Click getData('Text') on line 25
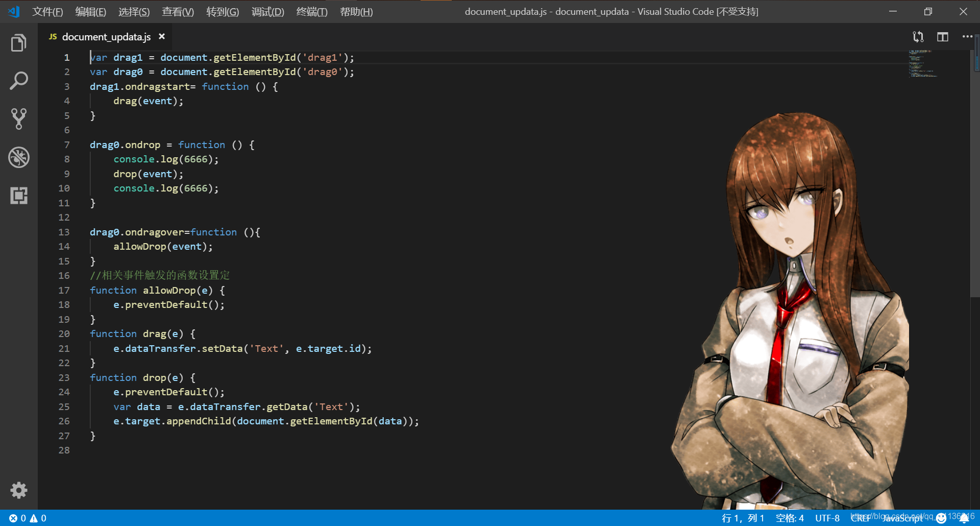Image resolution: width=980 pixels, height=526 pixels. click(x=310, y=407)
